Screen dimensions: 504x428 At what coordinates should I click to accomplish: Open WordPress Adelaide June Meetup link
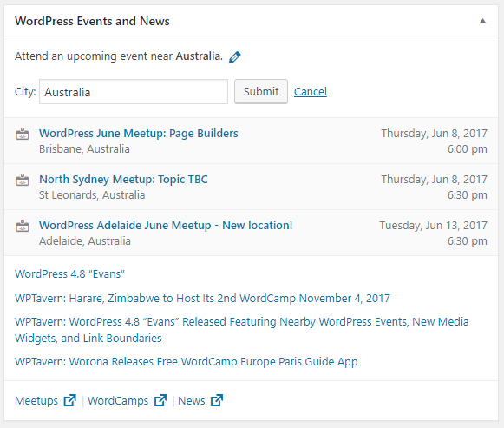click(166, 225)
